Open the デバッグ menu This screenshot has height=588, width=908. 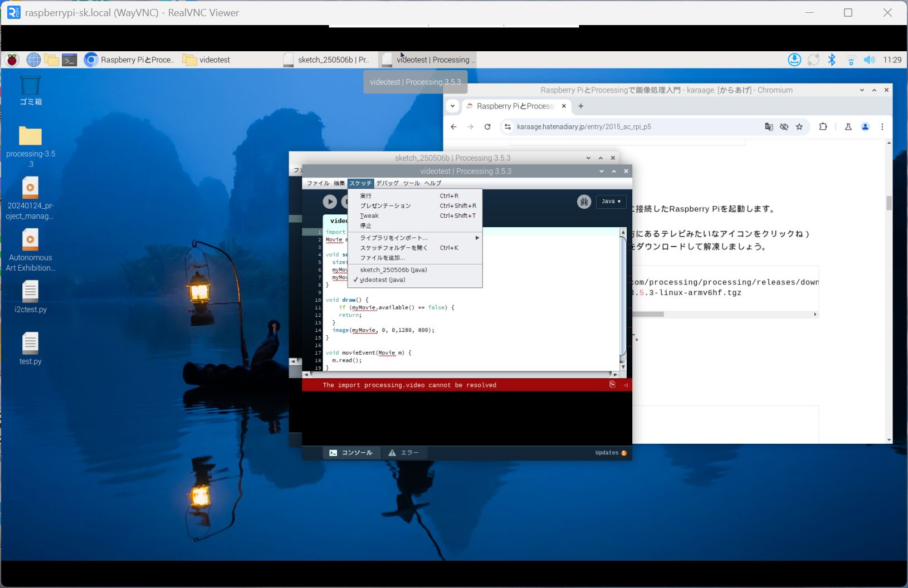point(387,183)
